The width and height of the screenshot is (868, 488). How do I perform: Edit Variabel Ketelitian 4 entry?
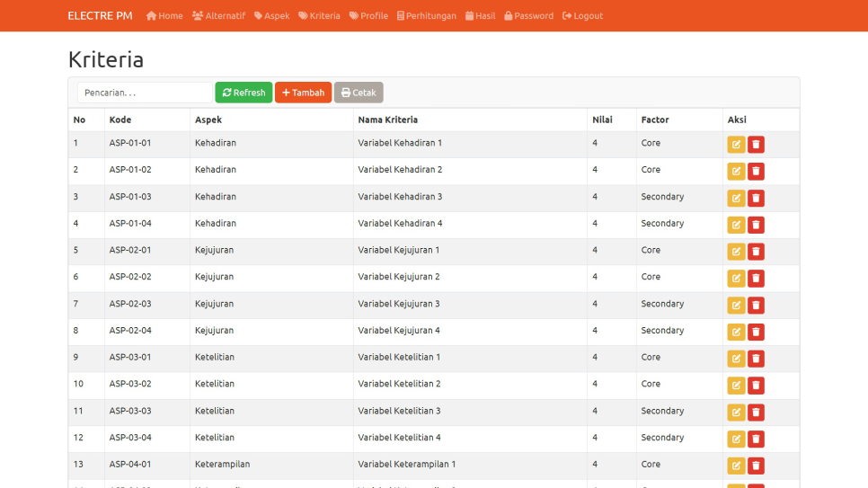(x=736, y=439)
